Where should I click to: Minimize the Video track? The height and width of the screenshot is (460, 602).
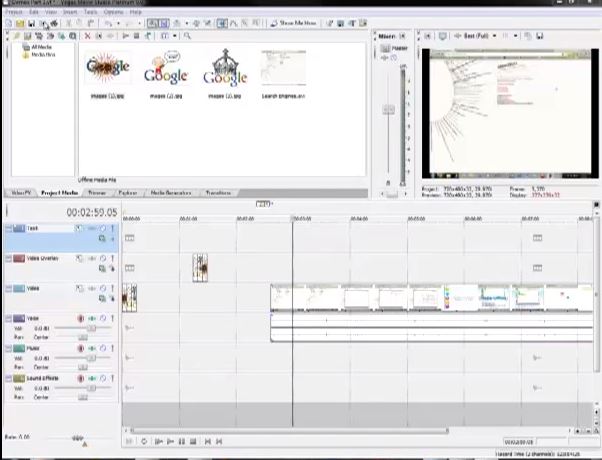pos(8,288)
